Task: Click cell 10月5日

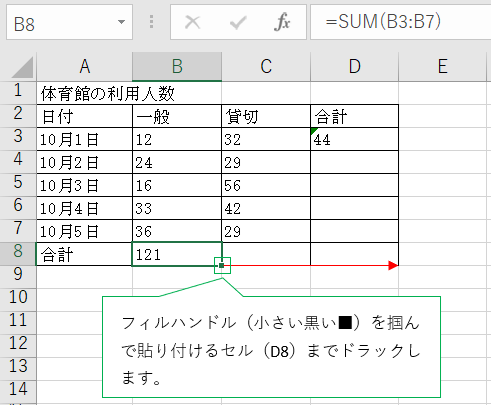Action: click(x=84, y=231)
